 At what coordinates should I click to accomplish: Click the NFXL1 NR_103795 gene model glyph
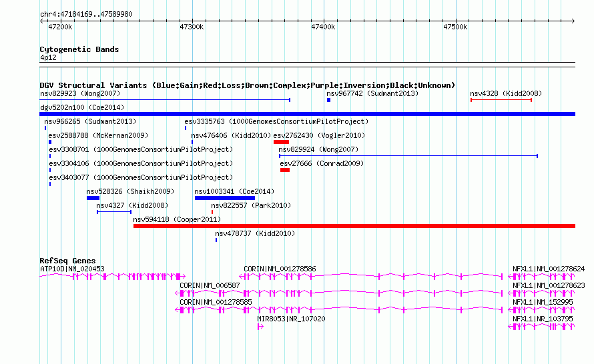542,327
